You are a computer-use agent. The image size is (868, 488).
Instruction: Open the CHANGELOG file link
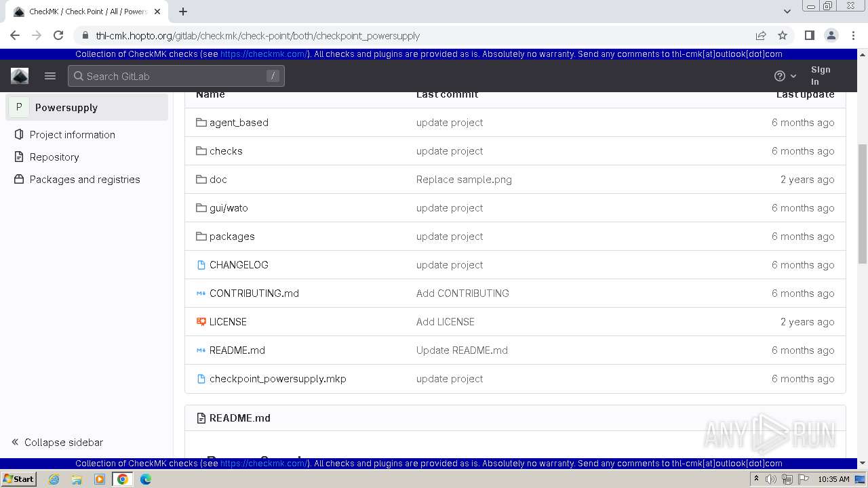pyautogui.click(x=239, y=265)
